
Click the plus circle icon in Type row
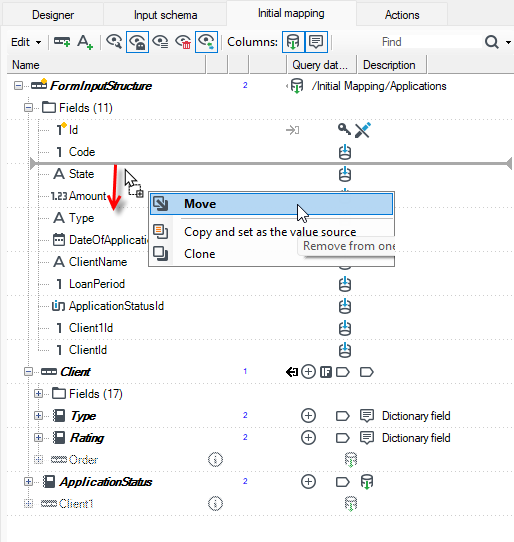308,416
